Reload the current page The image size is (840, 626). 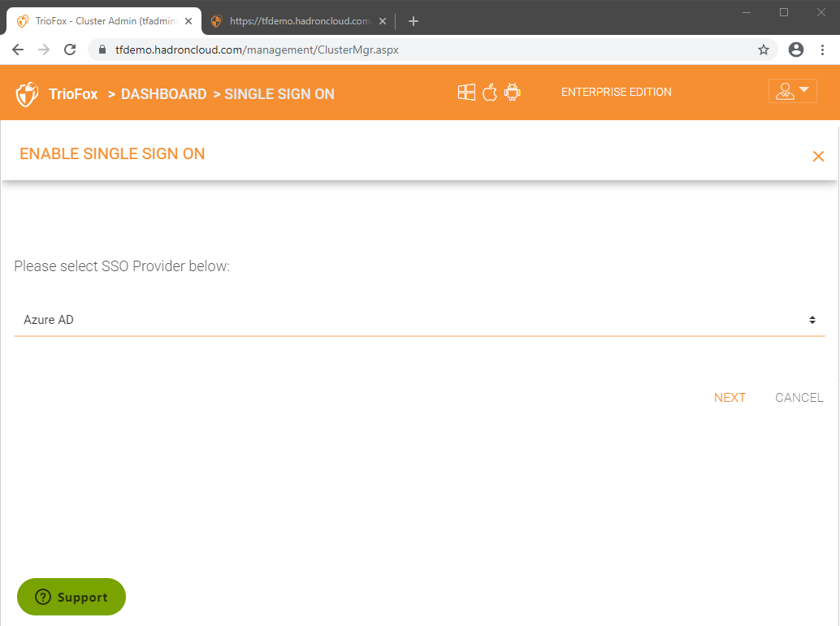[x=70, y=50]
